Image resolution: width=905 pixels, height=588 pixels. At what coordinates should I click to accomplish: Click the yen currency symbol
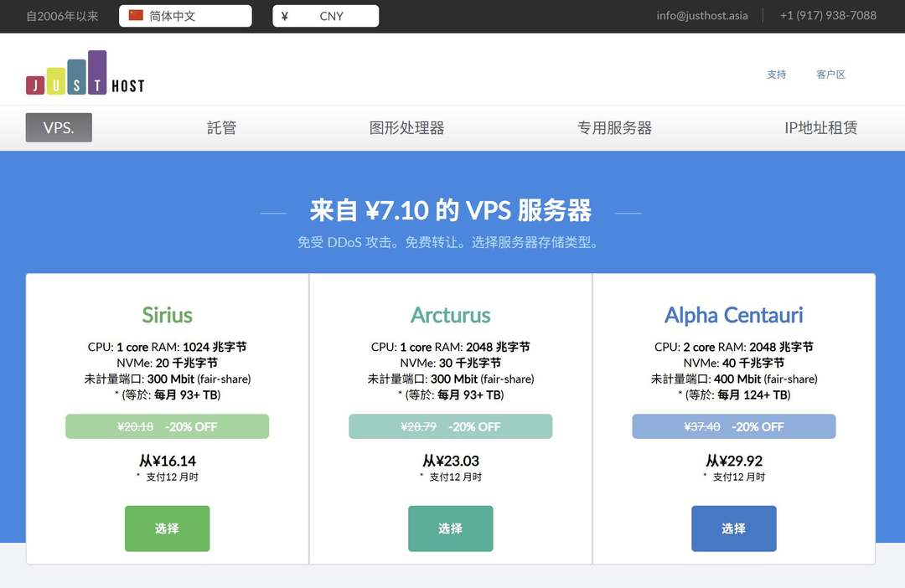285,16
